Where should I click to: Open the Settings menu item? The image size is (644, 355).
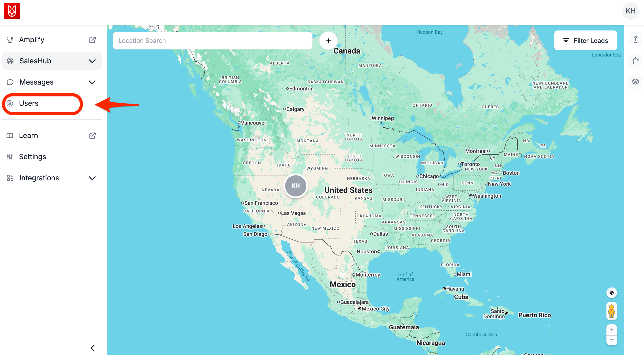[x=32, y=157]
